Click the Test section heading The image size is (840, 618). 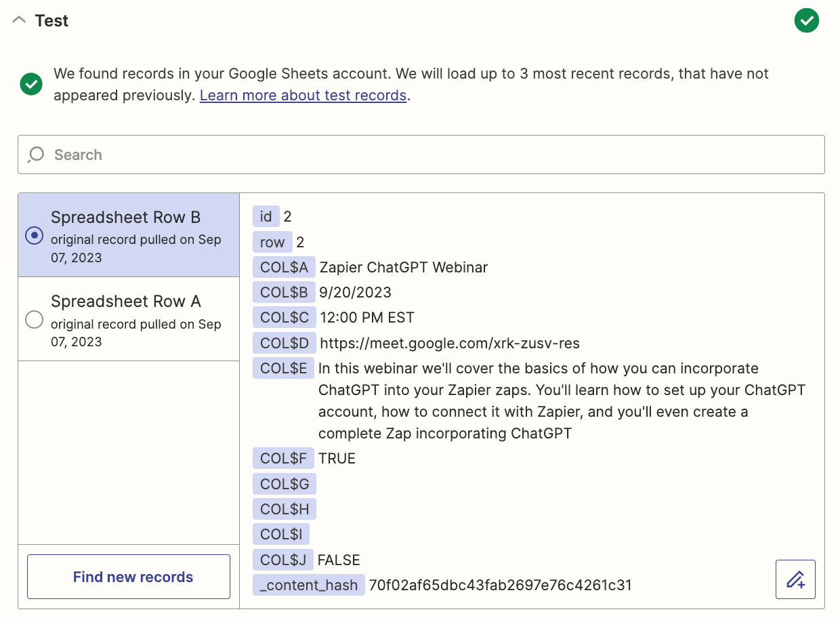[51, 21]
